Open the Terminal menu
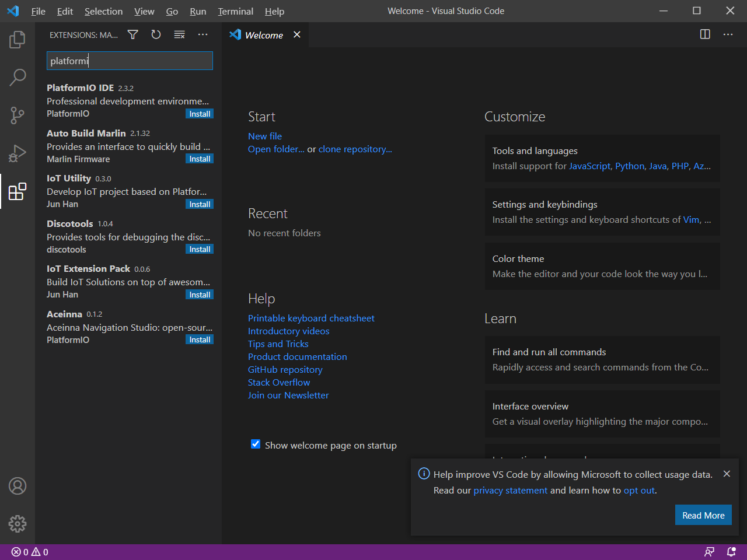The height and width of the screenshot is (560, 747). coord(235,11)
